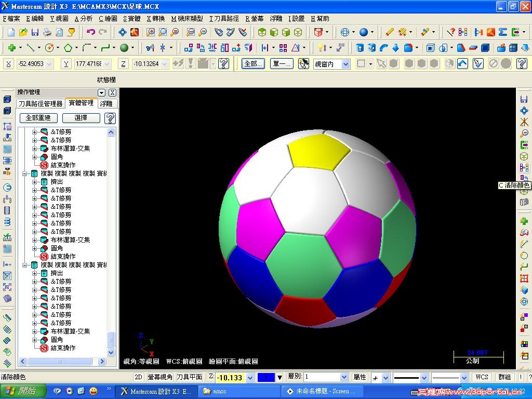This screenshot has height=399, width=532.
Task: Toggle the shaded display red cube icon
Action: pyautogui.click(x=318, y=32)
